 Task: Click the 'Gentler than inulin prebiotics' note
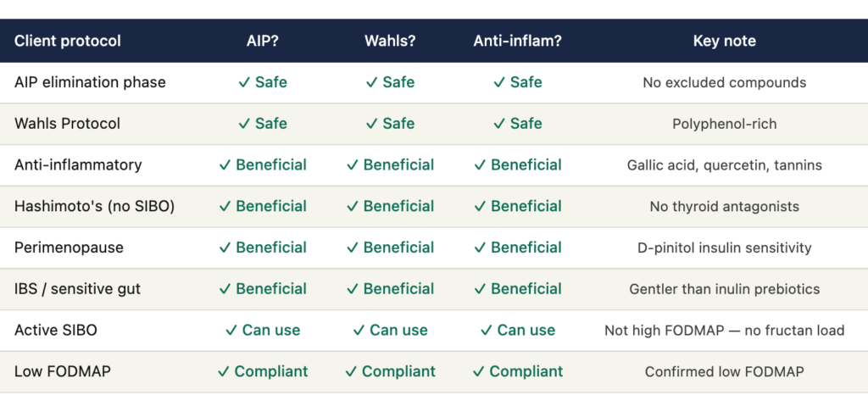point(724,289)
